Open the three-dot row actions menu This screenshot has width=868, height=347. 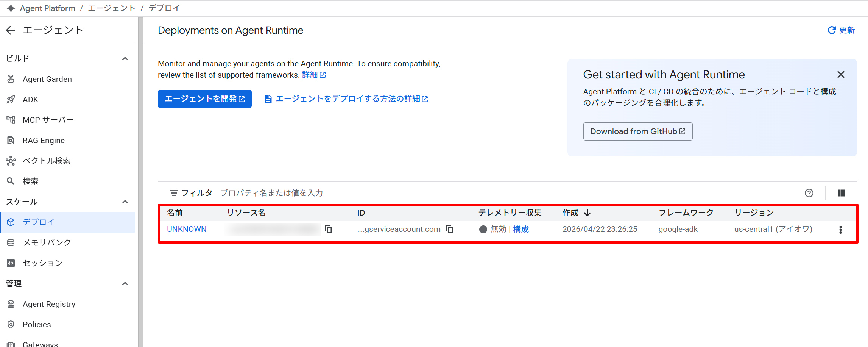point(840,230)
